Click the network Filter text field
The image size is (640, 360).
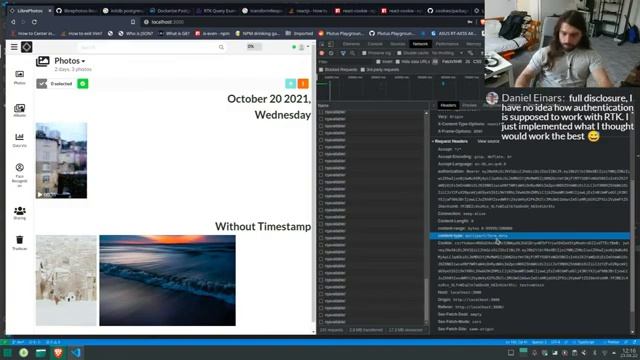coord(345,62)
